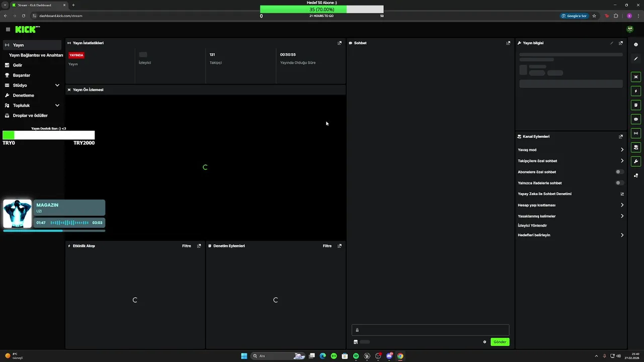Viewport: 644px width, 362px height.
Task: Pop out the Denetim Eylemleri panel
Action: click(340, 246)
